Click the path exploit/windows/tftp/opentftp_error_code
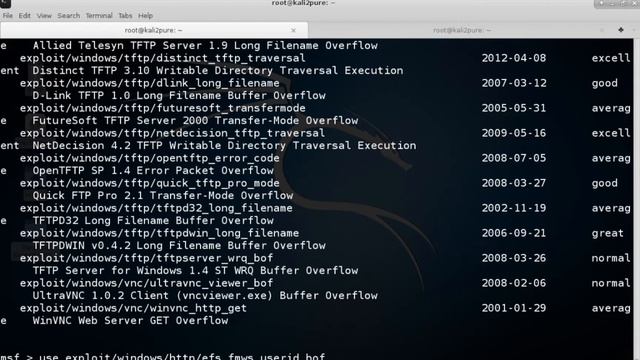 coord(149,158)
